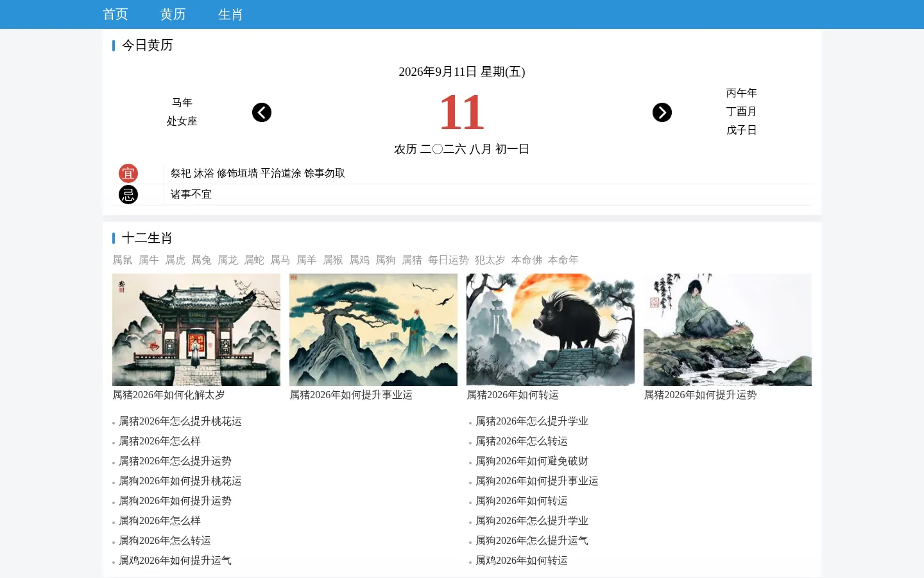Open the 每日运势 link
This screenshot has width=924, height=578.
[x=449, y=260]
